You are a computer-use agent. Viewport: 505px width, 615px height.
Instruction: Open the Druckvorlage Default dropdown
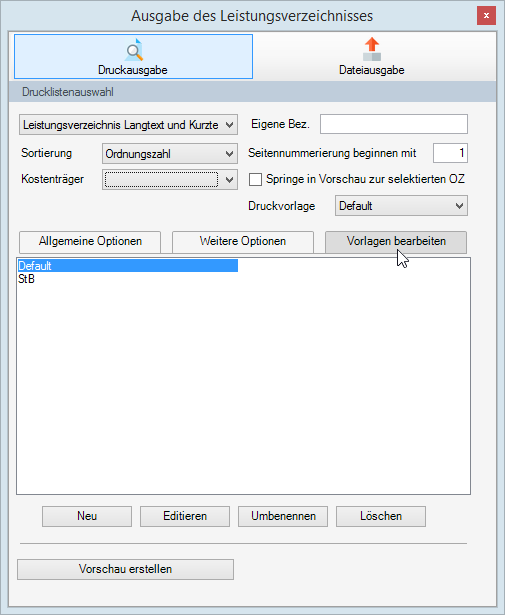coord(401,206)
